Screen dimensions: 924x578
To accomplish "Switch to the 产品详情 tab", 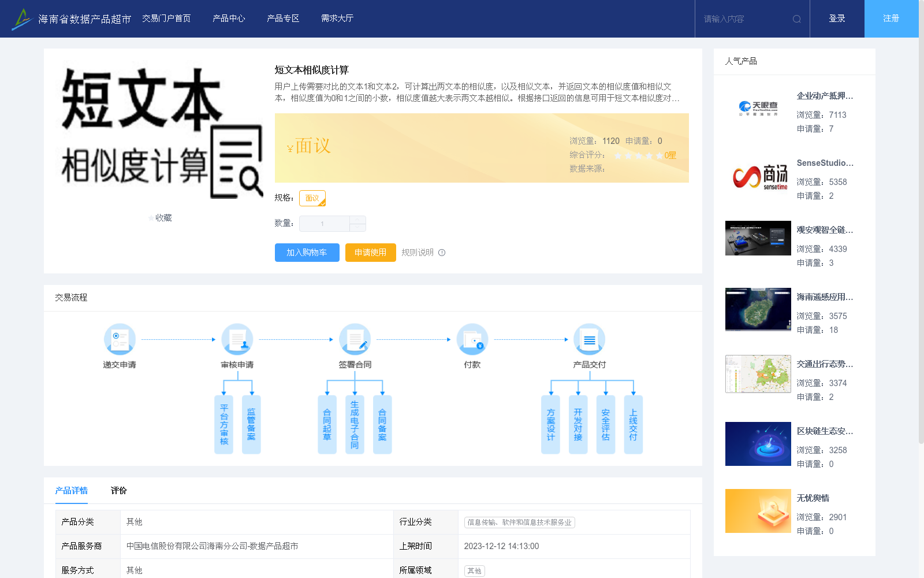I will [72, 491].
